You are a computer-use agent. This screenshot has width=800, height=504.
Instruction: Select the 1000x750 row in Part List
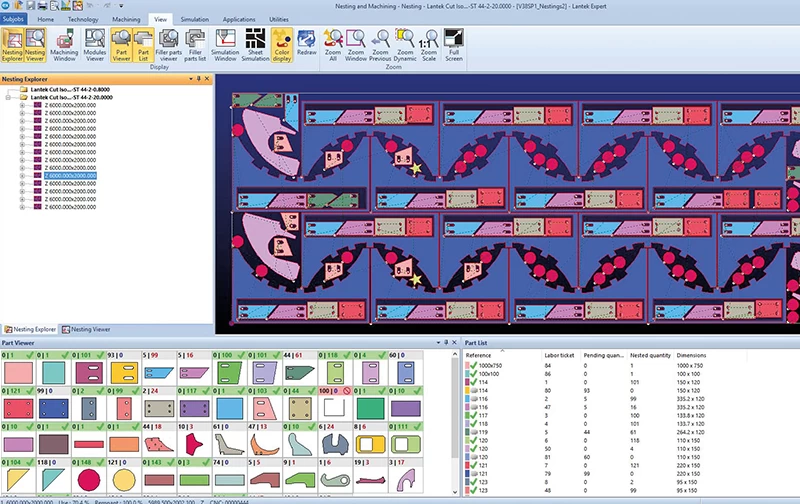tap(605, 366)
